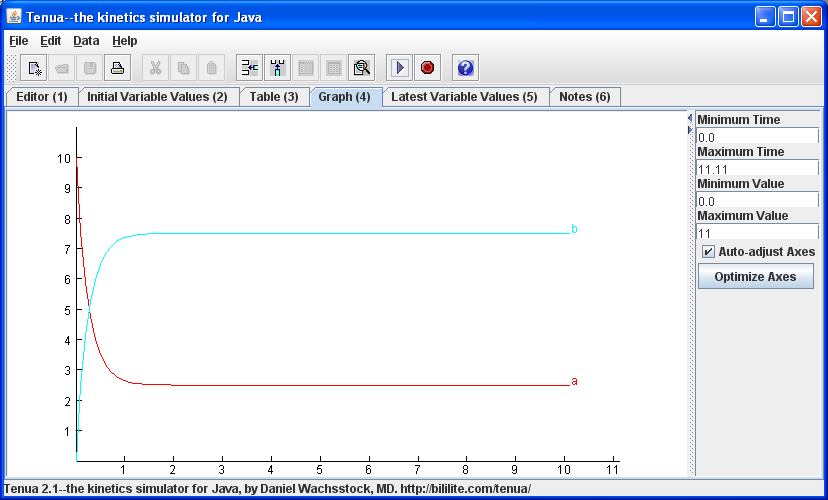
Task: Open help with the question mark icon
Action: click(465, 68)
